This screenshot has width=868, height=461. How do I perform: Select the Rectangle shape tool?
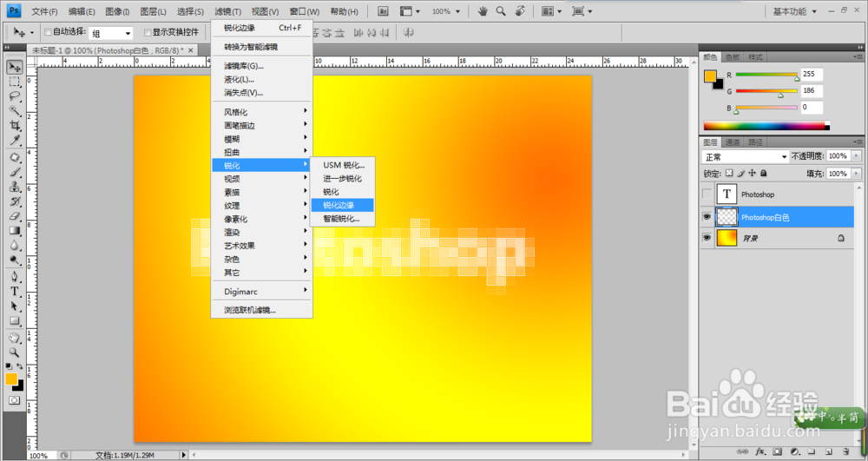point(15,321)
